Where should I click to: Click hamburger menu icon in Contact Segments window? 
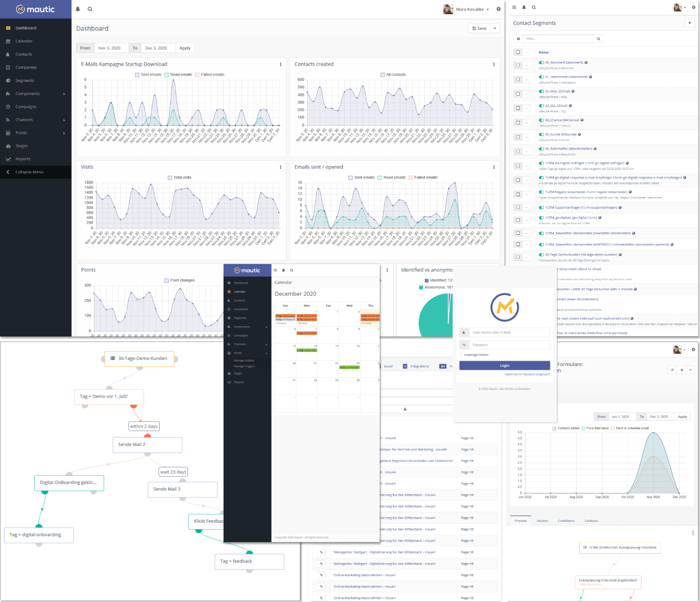pyautogui.click(x=514, y=7)
